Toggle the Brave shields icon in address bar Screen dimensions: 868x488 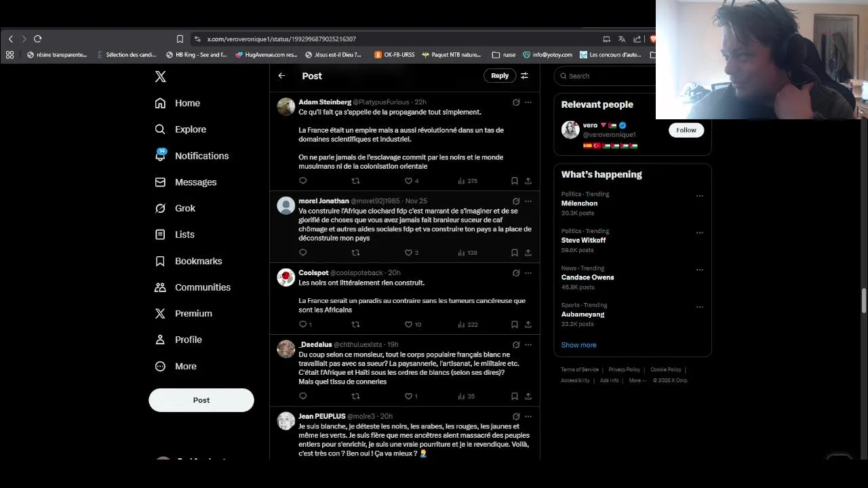tap(652, 39)
